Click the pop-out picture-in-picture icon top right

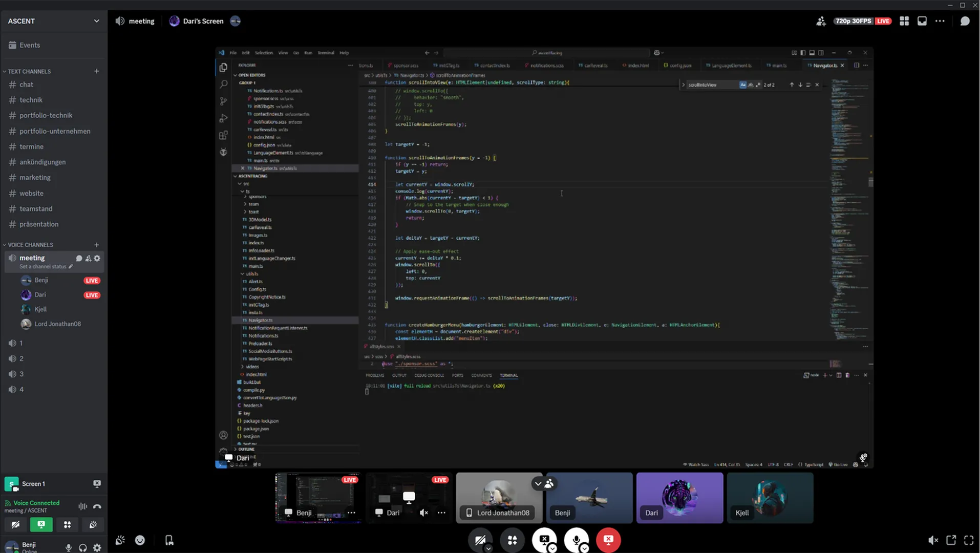pyautogui.click(x=922, y=21)
